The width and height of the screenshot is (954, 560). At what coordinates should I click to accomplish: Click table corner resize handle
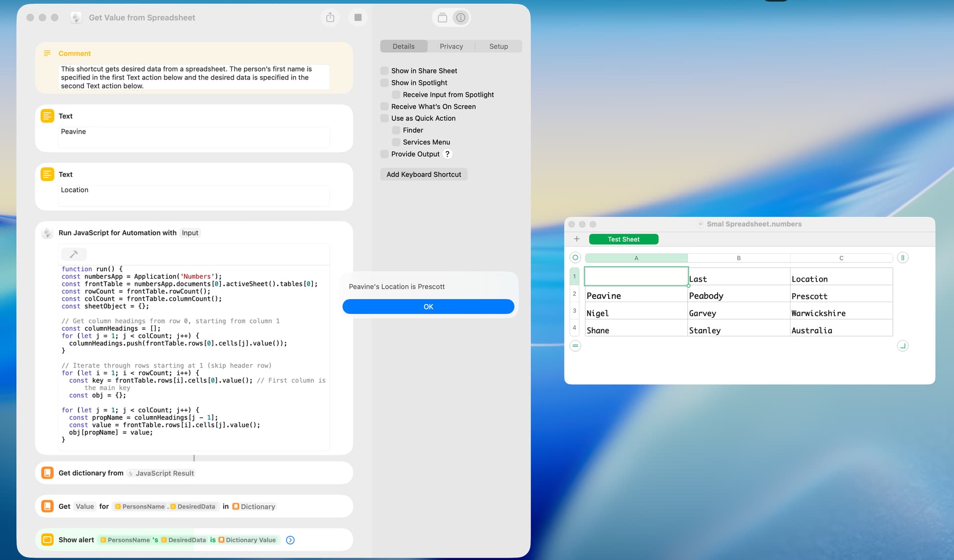[902, 346]
